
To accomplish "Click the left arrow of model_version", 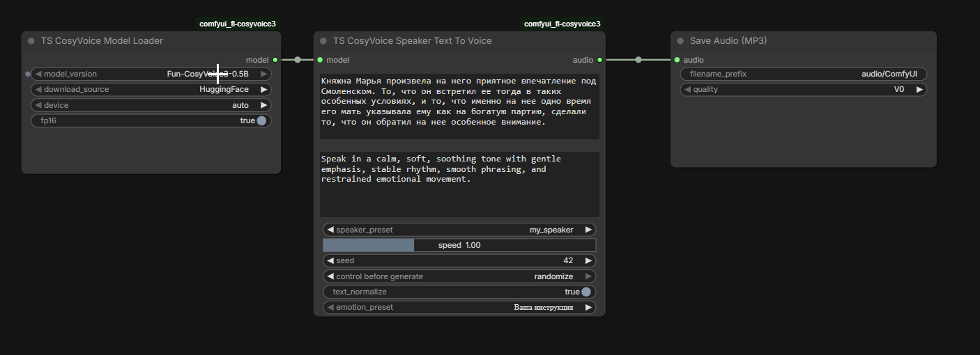I will (x=38, y=74).
